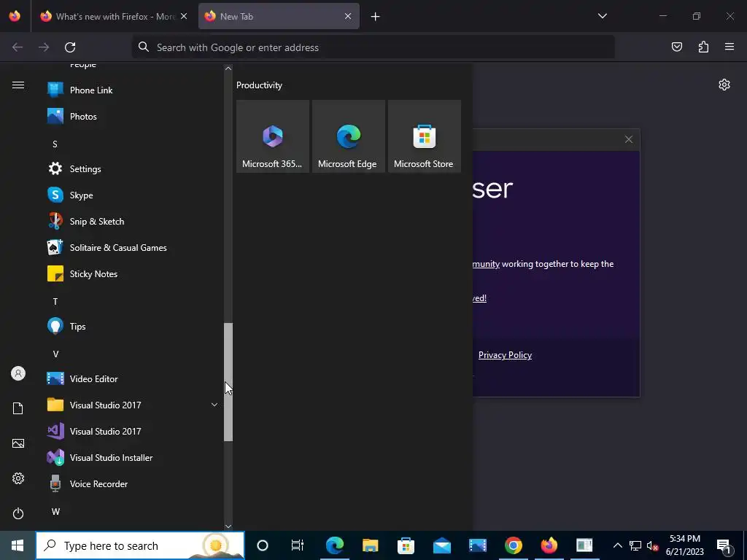Image resolution: width=747 pixels, height=560 pixels.
Task: Select the New Tab tab
Action: (x=279, y=16)
